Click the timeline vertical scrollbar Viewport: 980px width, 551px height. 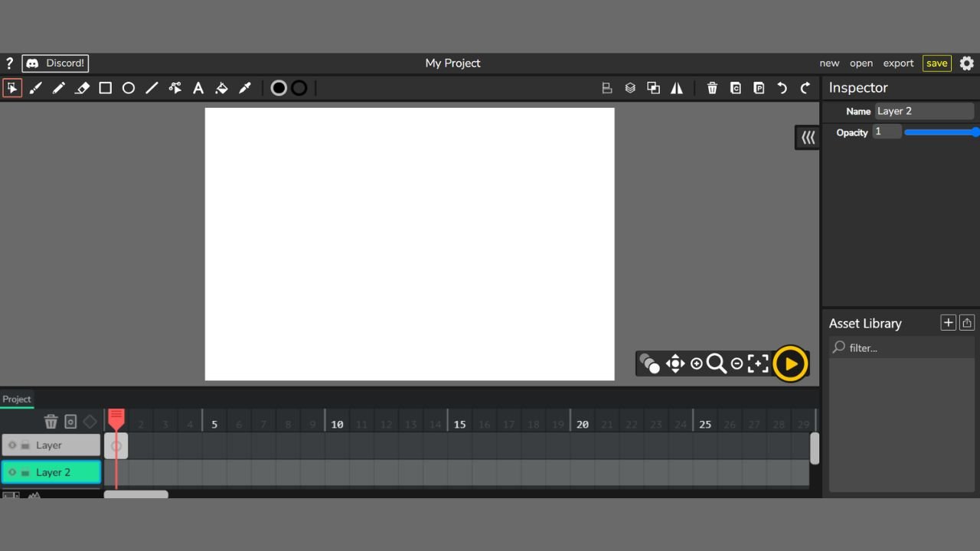click(x=815, y=448)
